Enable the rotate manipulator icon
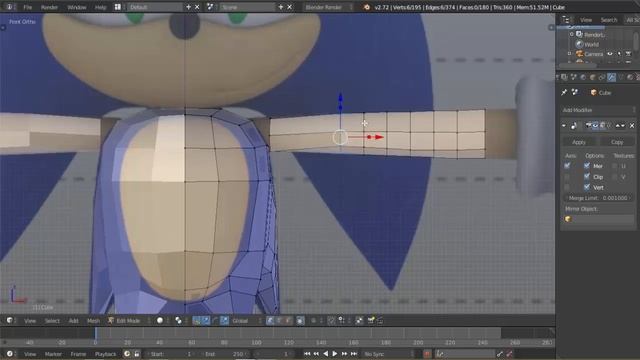Image resolution: width=640 pixels, height=360 pixels. click(x=215, y=320)
